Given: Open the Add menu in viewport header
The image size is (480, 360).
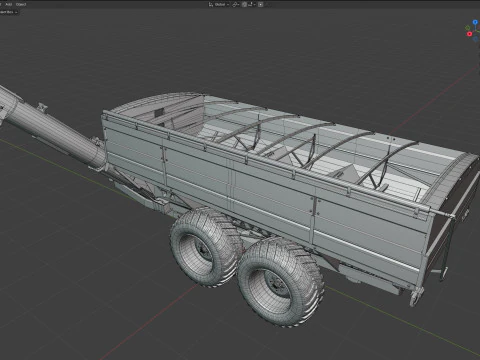Looking at the screenshot, I should (9, 4).
